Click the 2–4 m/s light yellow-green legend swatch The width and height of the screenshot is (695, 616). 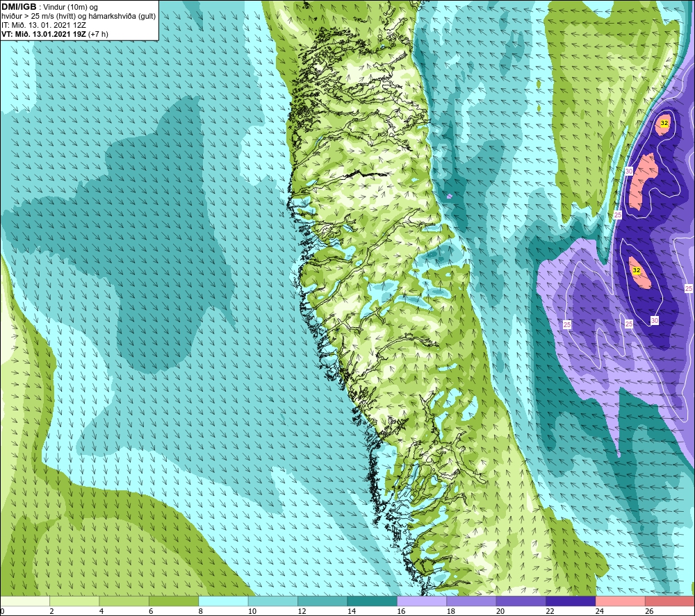tap(74, 601)
